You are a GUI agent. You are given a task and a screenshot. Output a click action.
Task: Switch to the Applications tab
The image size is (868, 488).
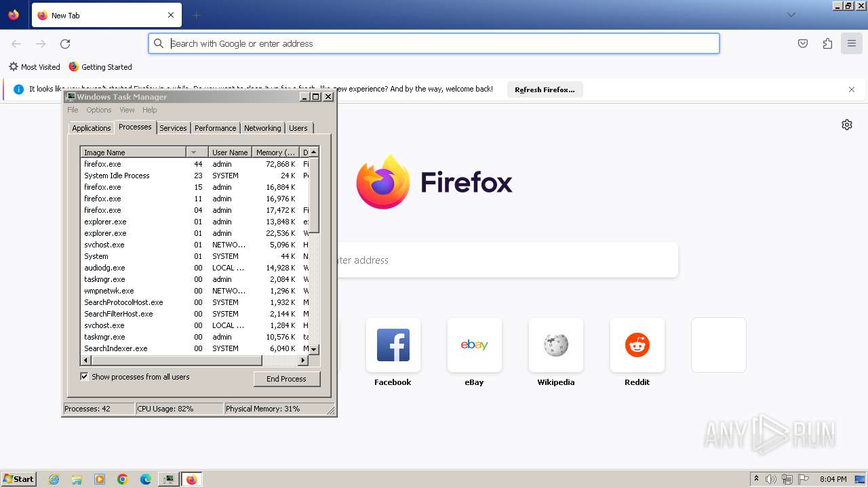(x=91, y=128)
